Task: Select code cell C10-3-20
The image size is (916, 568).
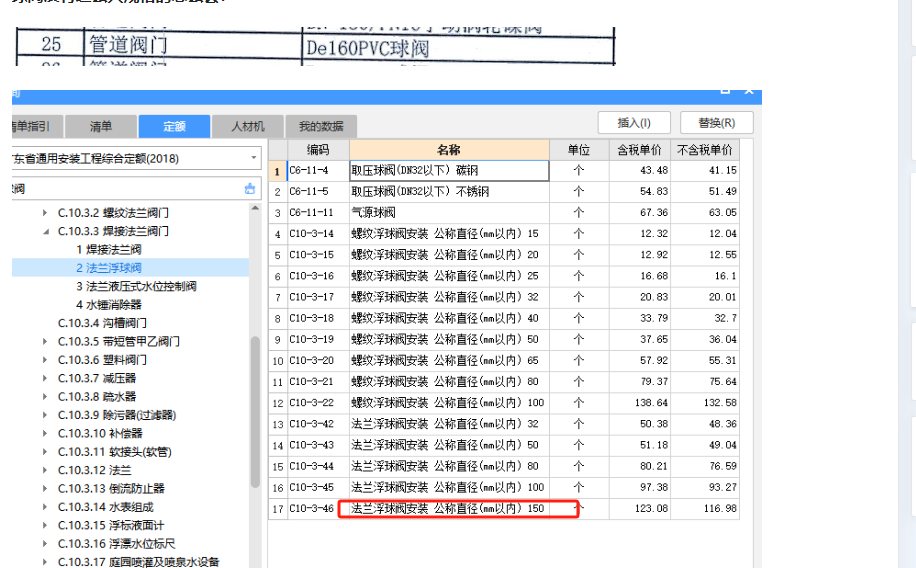Action: (318, 361)
